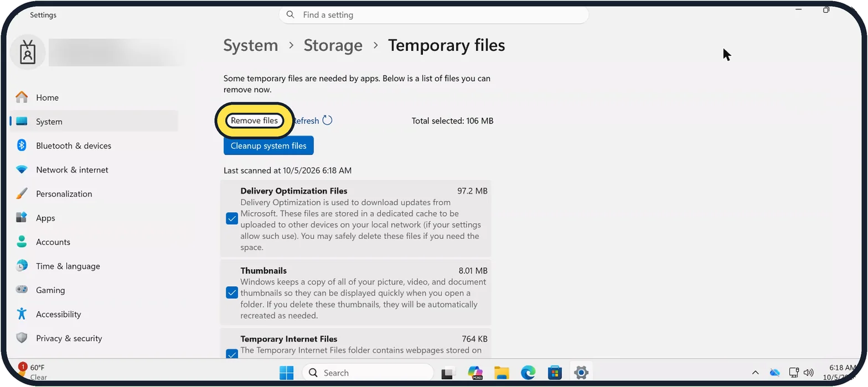868x387 pixels.
Task: Open Microsoft Store from the taskbar
Action: pyautogui.click(x=555, y=373)
